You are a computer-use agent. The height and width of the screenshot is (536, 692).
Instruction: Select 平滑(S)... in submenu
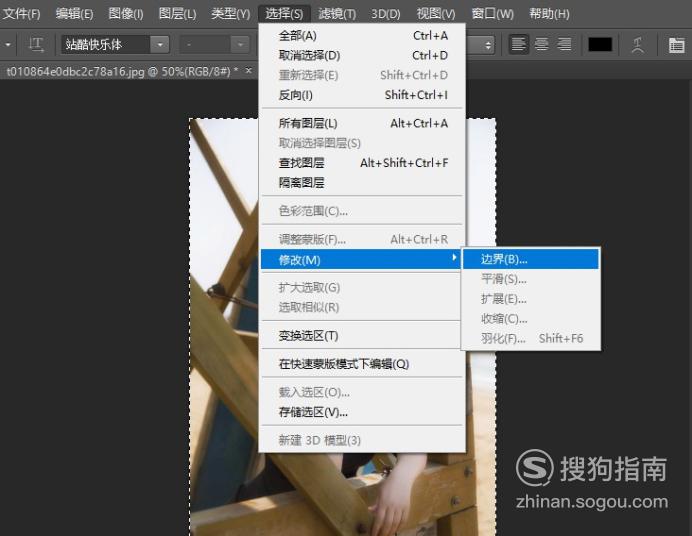coord(530,279)
